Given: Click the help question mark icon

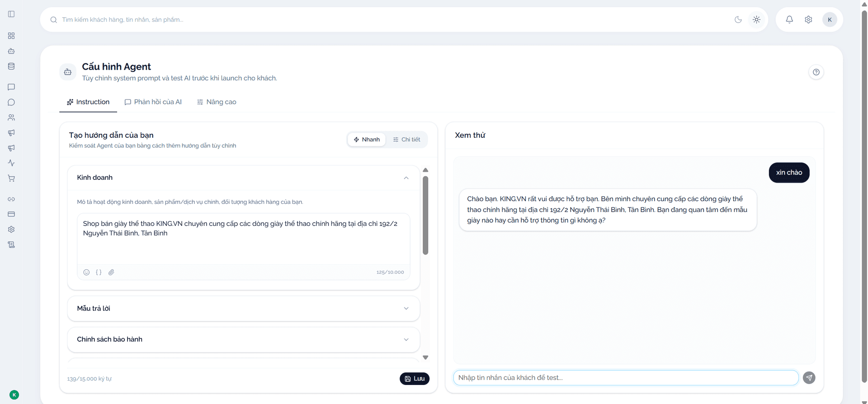Looking at the screenshot, I should pyautogui.click(x=816, y=72).
